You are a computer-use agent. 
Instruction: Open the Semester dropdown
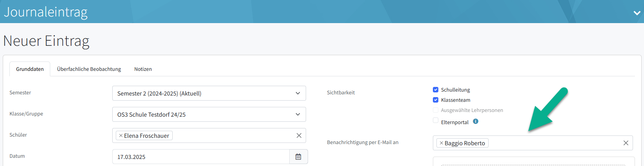point(209,93)
